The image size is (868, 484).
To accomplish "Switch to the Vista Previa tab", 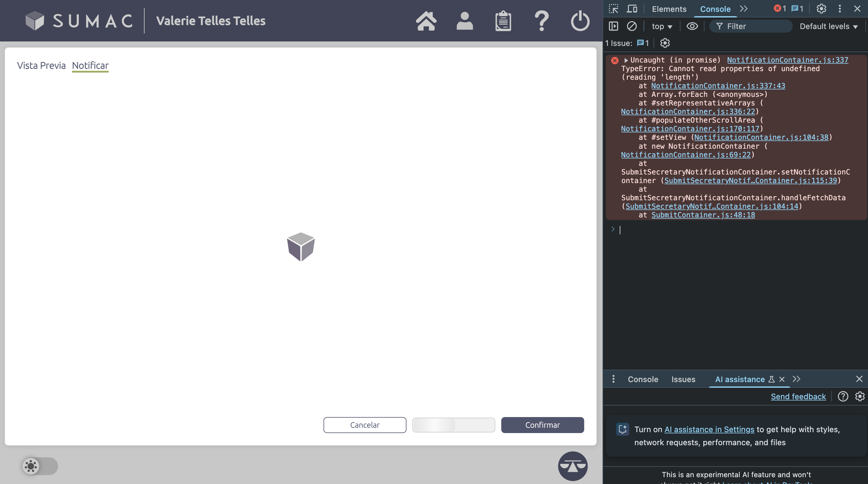I will (41, 65).
